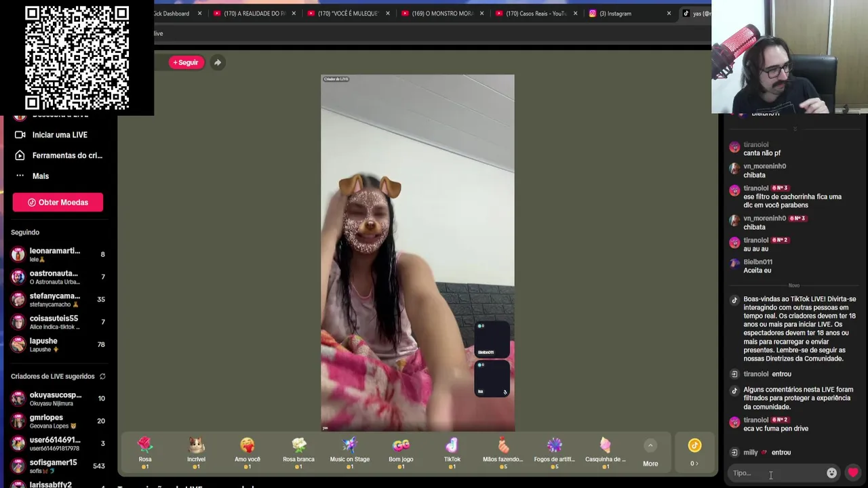Send the Bom jogo gift

pyautogui.click(x=401, y=452)
